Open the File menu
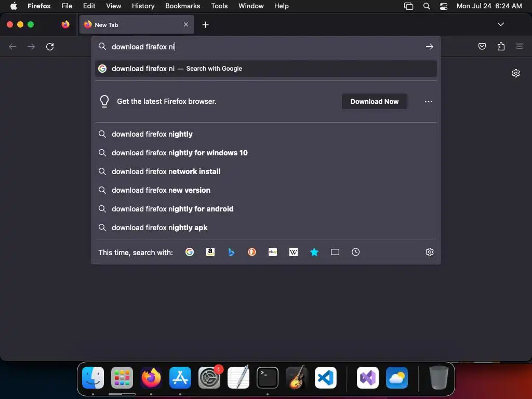 tap(67, 6)
